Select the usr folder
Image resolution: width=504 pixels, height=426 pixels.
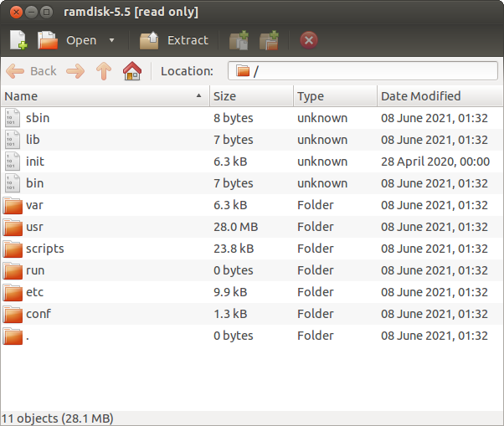coord(34,227)
